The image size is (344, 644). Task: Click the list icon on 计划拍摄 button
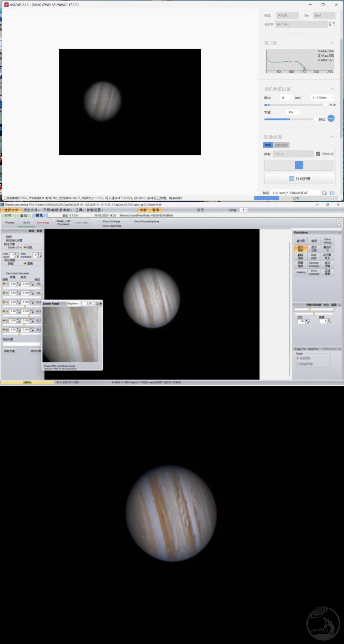click(291, 179)
